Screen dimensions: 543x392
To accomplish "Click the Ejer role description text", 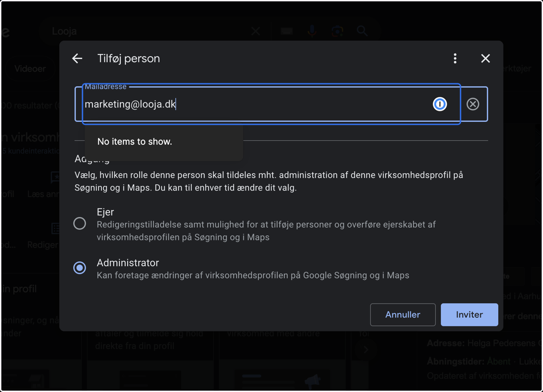I will [266, 231].
